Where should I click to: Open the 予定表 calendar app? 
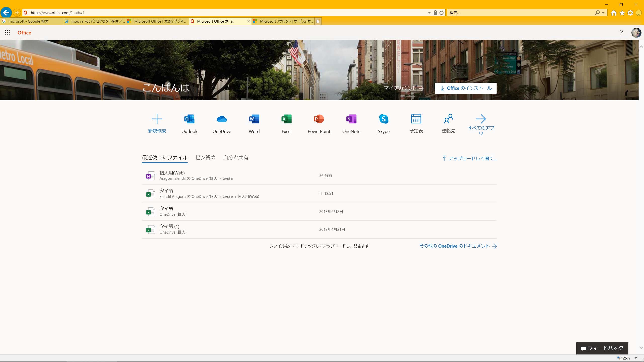[416, 124]
